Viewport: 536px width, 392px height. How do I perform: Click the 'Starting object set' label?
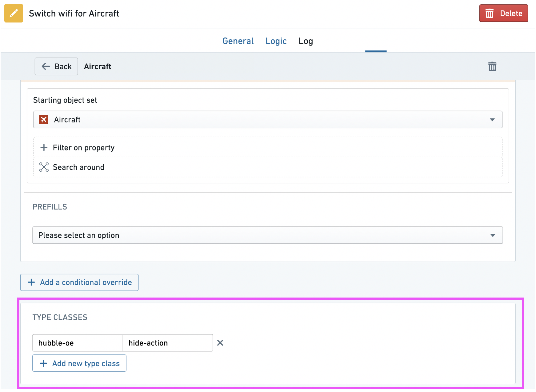pos(65,100)
